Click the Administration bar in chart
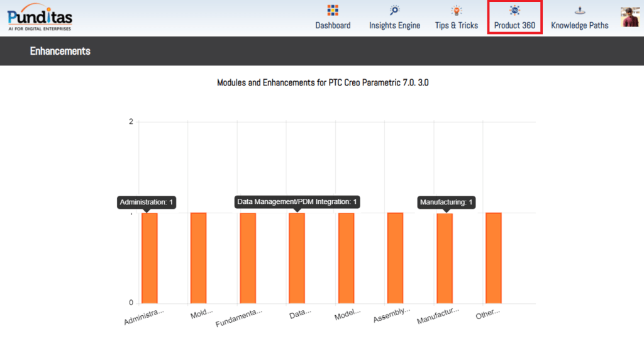Screen dimensions: 644x358 pos(150,258)
